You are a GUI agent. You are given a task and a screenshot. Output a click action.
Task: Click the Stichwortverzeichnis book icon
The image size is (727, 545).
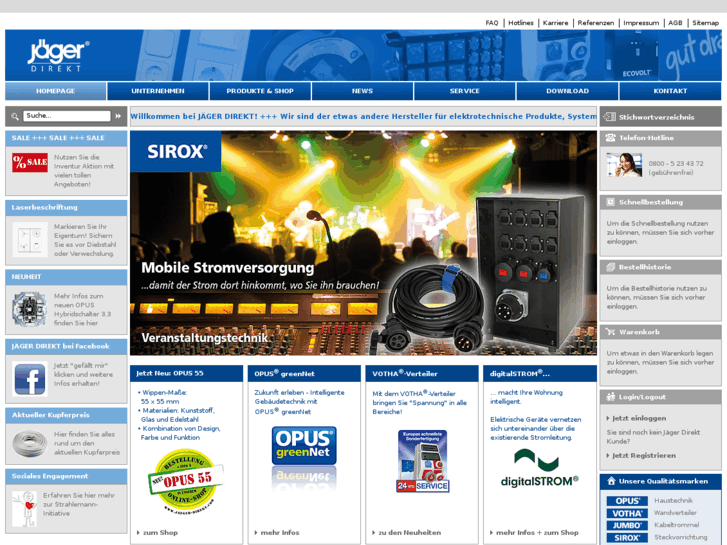(x=610, y=117)
